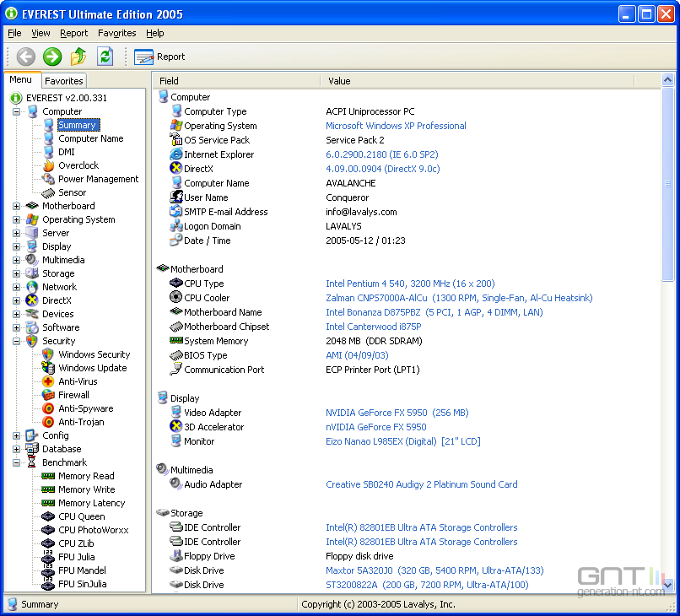The width and height of the screenshot is (680, 616).
Task: Select the Overclock flame icon in the tree
Action: [x=49, y=165]
